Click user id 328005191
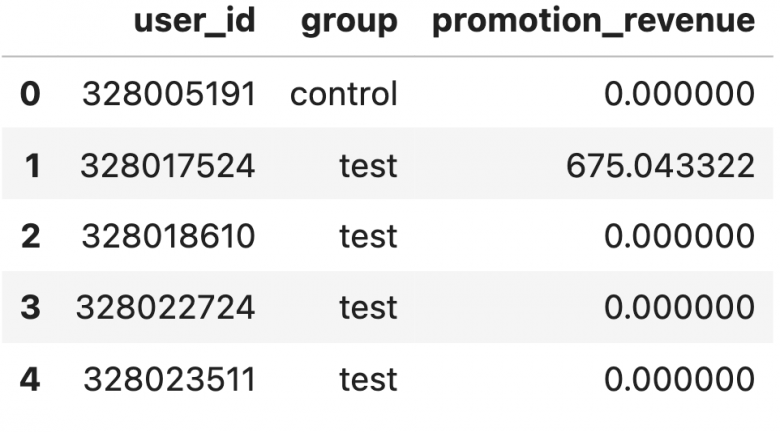This screenshot has width=780, height=432. (x=169, y=94)
